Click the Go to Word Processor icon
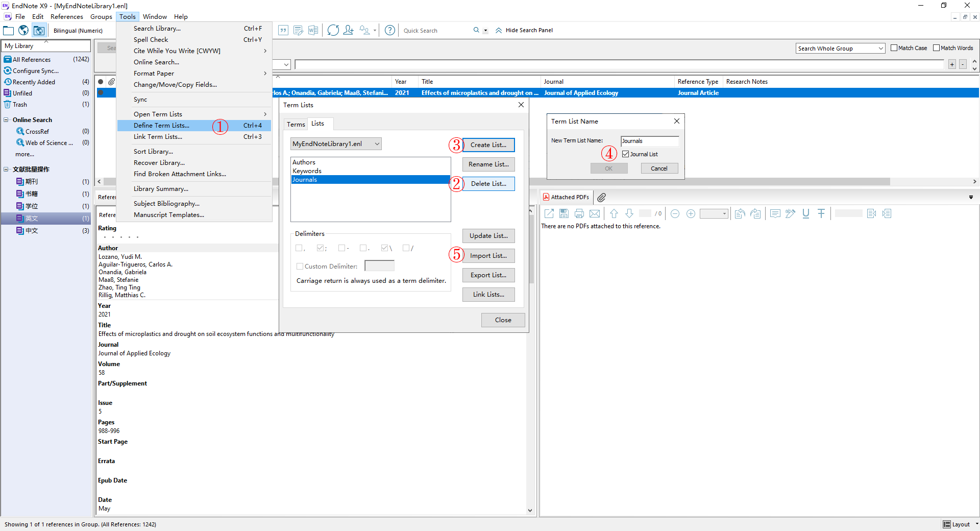This screenshot has width=980, height=531. (x=313, y=31)
